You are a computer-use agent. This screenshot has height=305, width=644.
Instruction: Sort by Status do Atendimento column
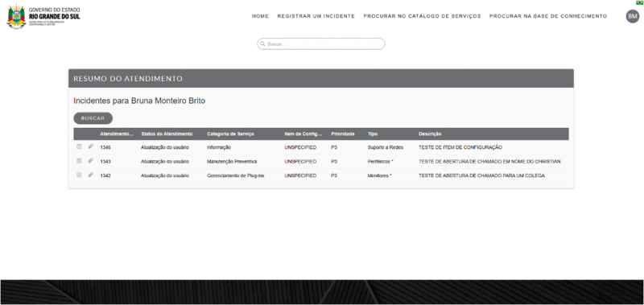click(167, 134)
